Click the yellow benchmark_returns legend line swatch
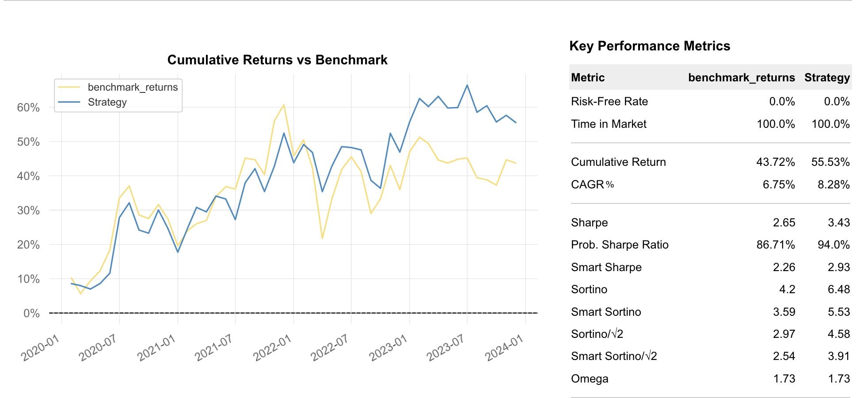This screenshot has width=868, height=398. [69, 87]
